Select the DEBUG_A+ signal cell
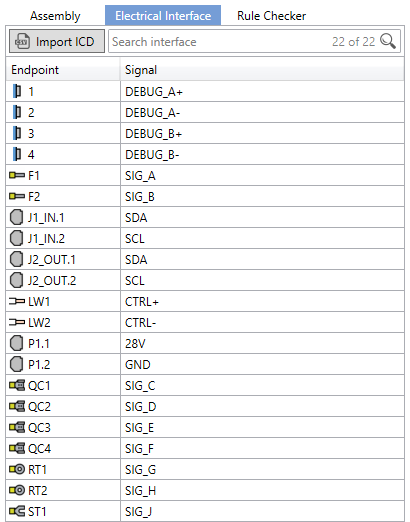This screenshot has width=410, height=522. pyautogui.click(x=262, y=91)
